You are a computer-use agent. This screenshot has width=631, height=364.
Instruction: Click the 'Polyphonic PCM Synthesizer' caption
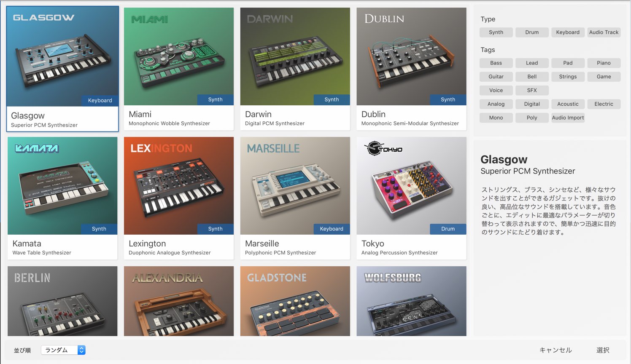pyautogui.click(x=280, y=253)
